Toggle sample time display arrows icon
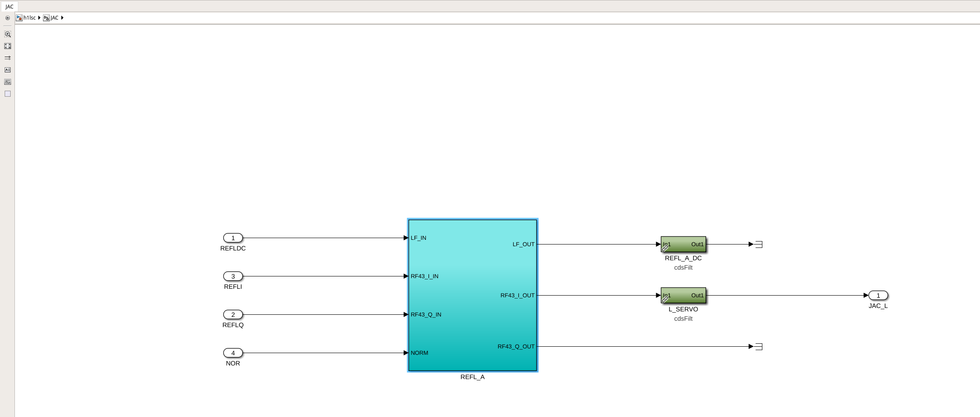The height and width of the screenshot is (417, 980). pos(8,58)
